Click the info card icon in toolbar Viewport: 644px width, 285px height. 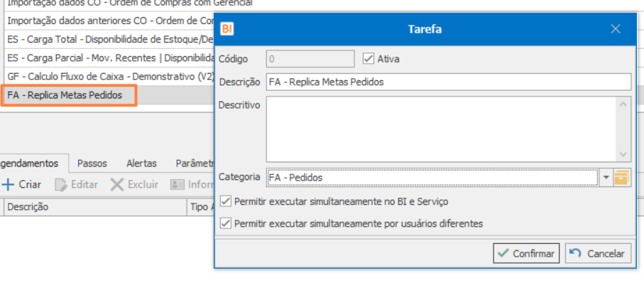tap(177, 184)
